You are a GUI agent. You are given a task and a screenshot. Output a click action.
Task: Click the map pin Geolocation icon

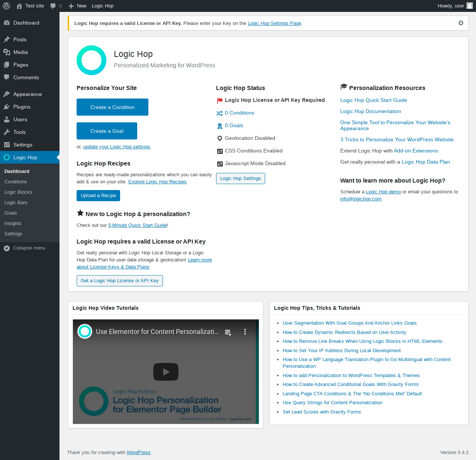220,138
